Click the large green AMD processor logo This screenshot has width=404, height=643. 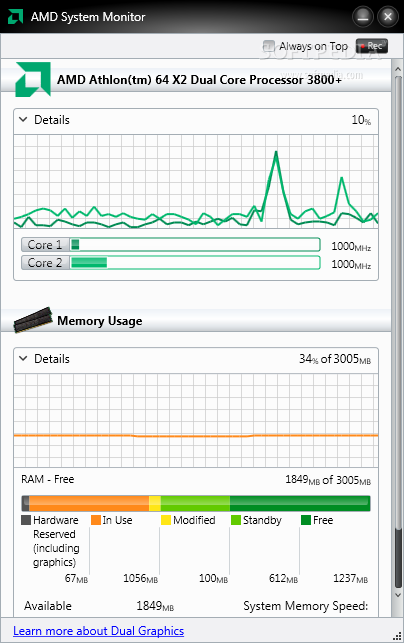pos(33,79)
